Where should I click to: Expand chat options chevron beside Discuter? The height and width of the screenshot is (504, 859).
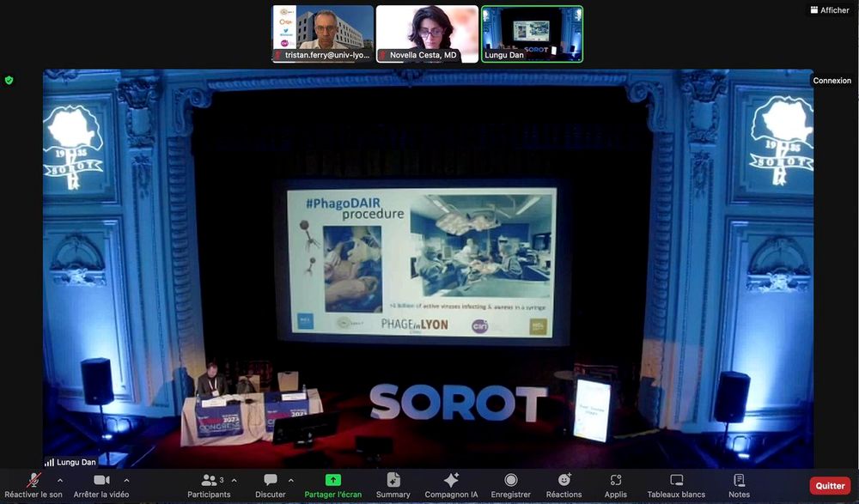[x=291, y=481]
